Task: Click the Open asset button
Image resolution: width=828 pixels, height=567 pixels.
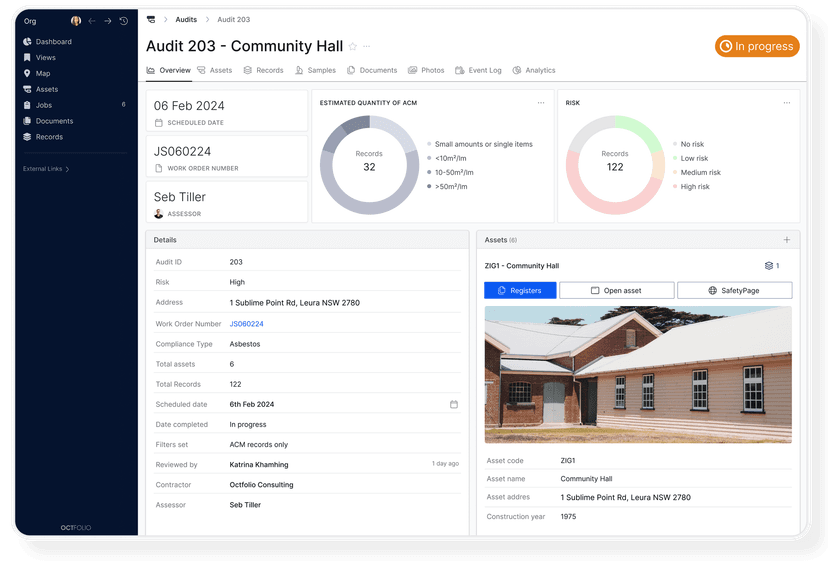Action: (x=617, y=290)
